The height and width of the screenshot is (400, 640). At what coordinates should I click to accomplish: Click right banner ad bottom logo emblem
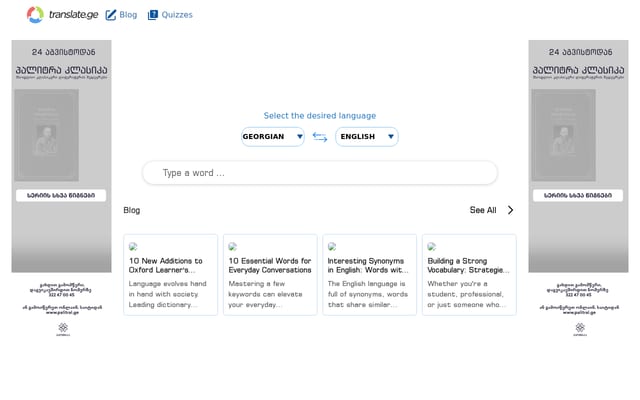click(580, 329)
